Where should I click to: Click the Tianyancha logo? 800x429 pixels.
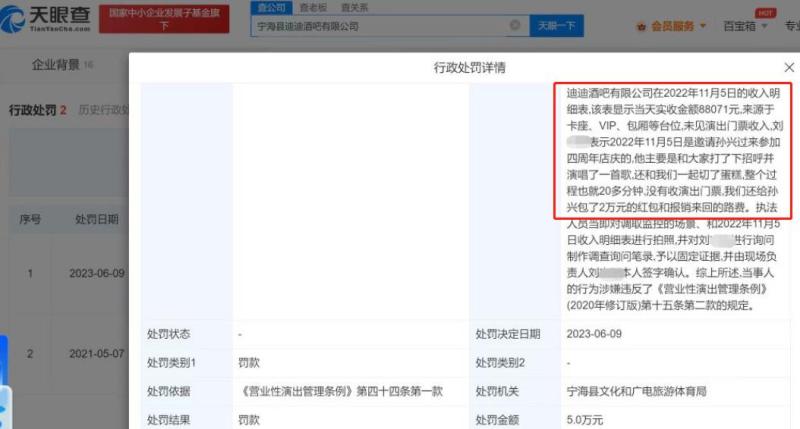[x=45, y=17]
